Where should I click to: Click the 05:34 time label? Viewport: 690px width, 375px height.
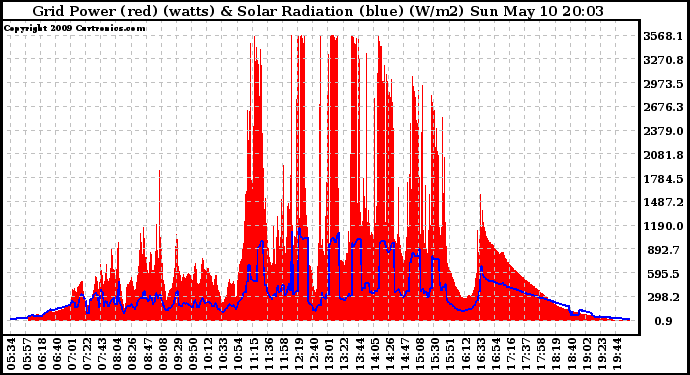(11, 353)
